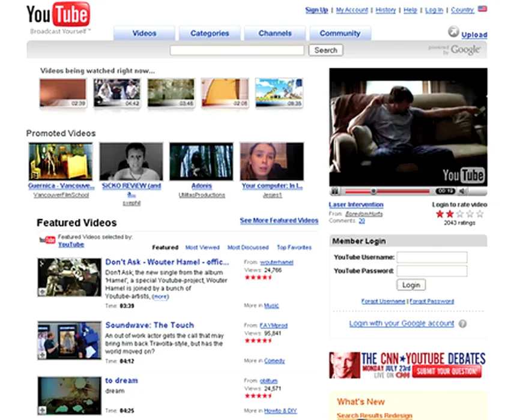This screenshot has width=508, height=420.
Task: Open Guernica - Vancouver promoted video link
Action: [61, 186]
